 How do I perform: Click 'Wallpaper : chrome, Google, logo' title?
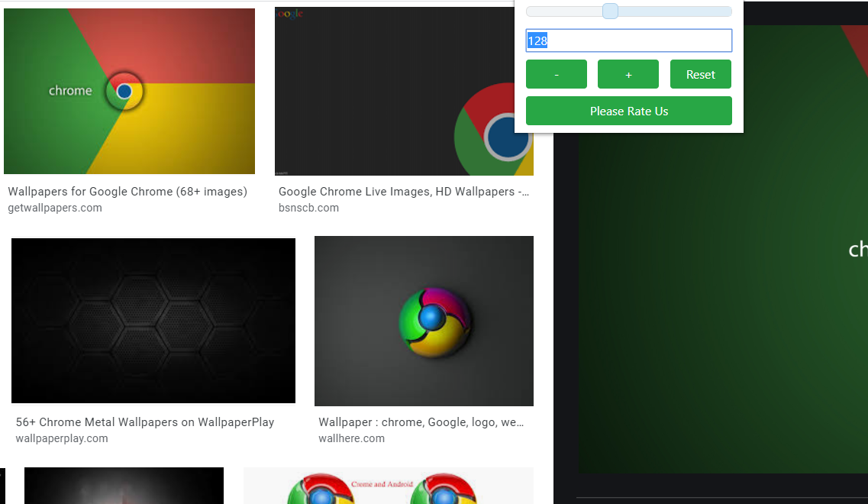click(x=421, y=422)
